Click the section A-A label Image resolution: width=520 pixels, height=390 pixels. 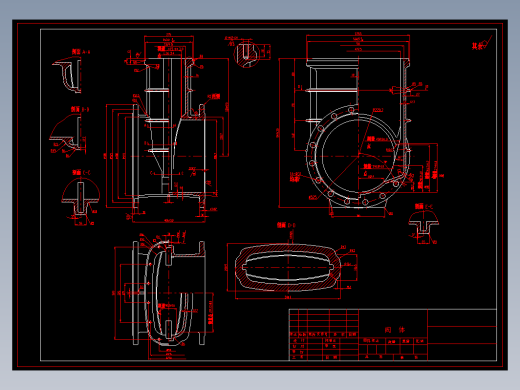(81, 52)
